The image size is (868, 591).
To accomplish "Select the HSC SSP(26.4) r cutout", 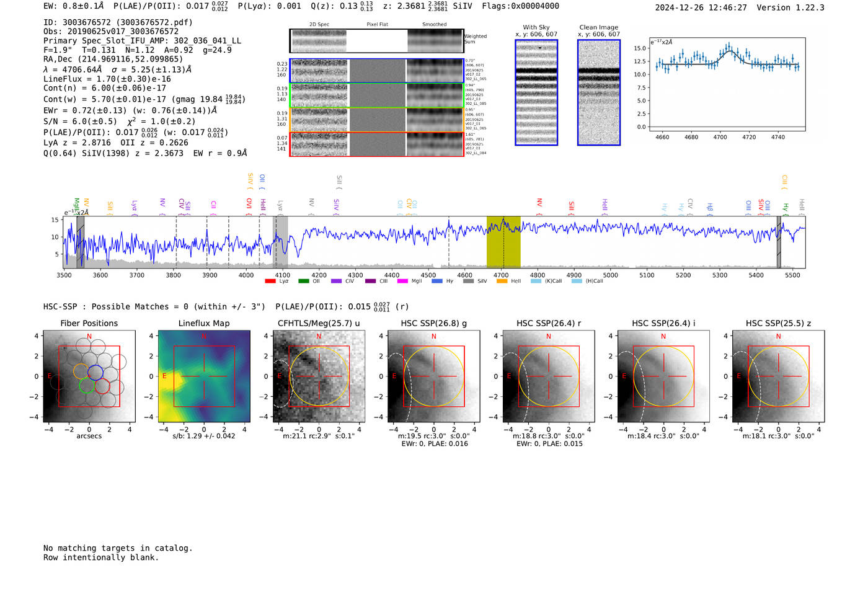I will [549, 376].
